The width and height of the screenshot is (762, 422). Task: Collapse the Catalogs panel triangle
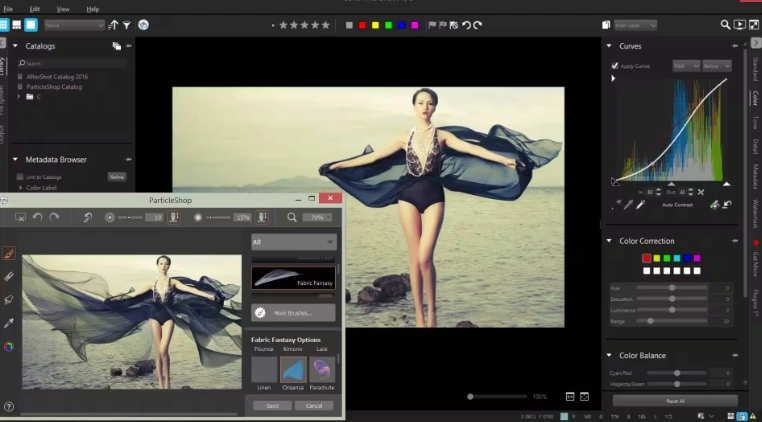click(15, 46)
